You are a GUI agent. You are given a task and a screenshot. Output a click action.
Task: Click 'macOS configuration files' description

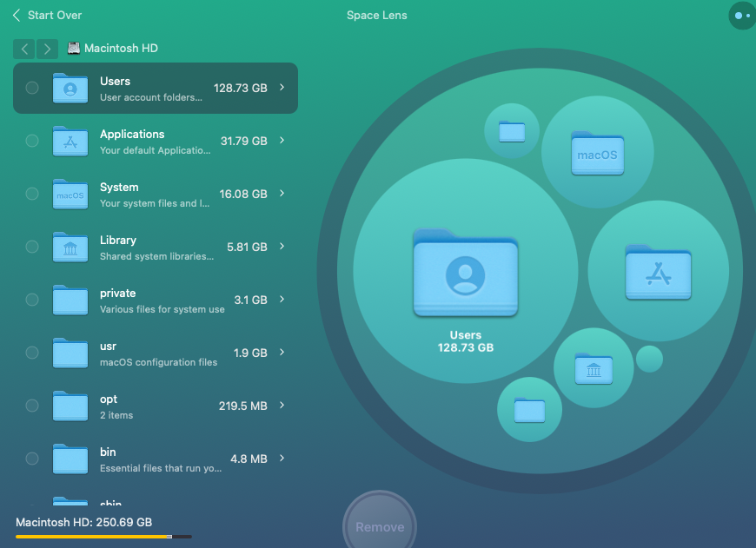pyautogui.click(x=159, y=362)
